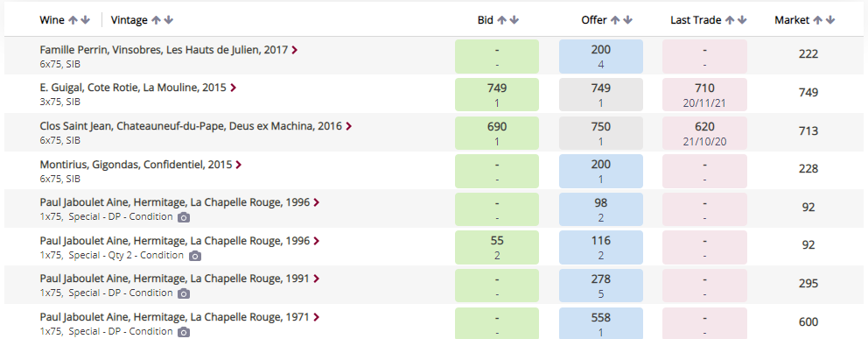Sort Market column ascending arrow
Image resolution: width=868 pixels, height=339 pixels.
pos(817,20)
